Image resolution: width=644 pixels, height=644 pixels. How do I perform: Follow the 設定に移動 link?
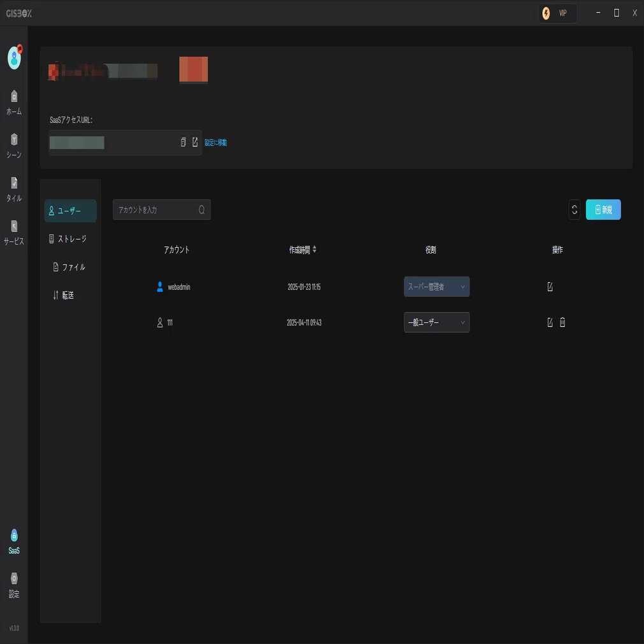tap(216, 143)
